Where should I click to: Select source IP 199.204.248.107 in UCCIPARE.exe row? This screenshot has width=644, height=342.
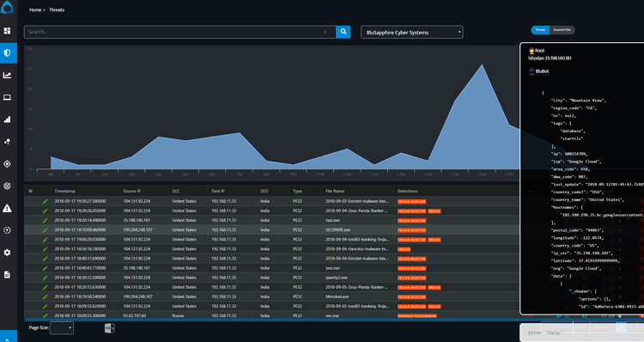tap(138, 229)
